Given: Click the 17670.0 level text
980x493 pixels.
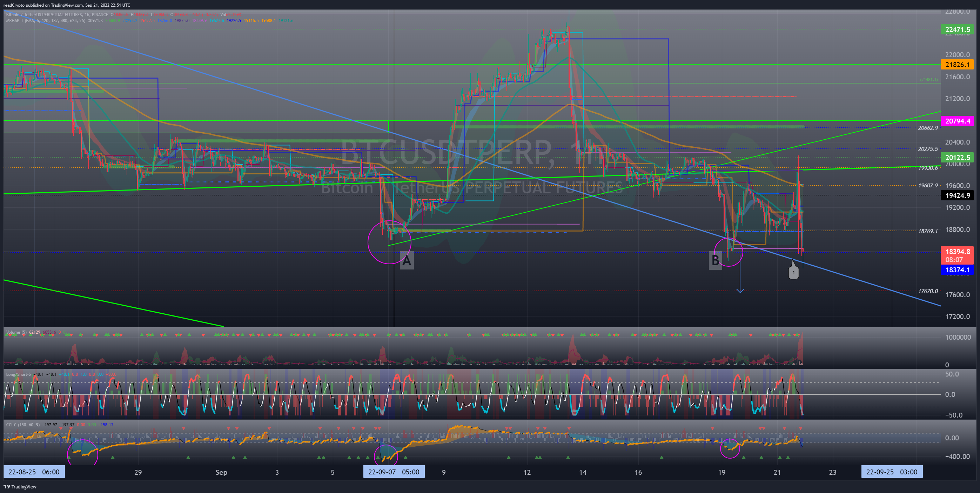Looking at the screenshot, I should (928, 291).
